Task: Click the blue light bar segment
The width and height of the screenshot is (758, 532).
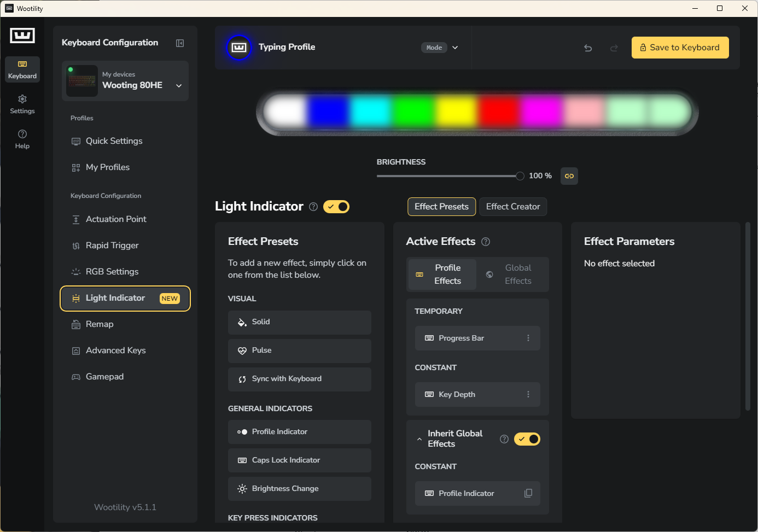Action: 328,112
